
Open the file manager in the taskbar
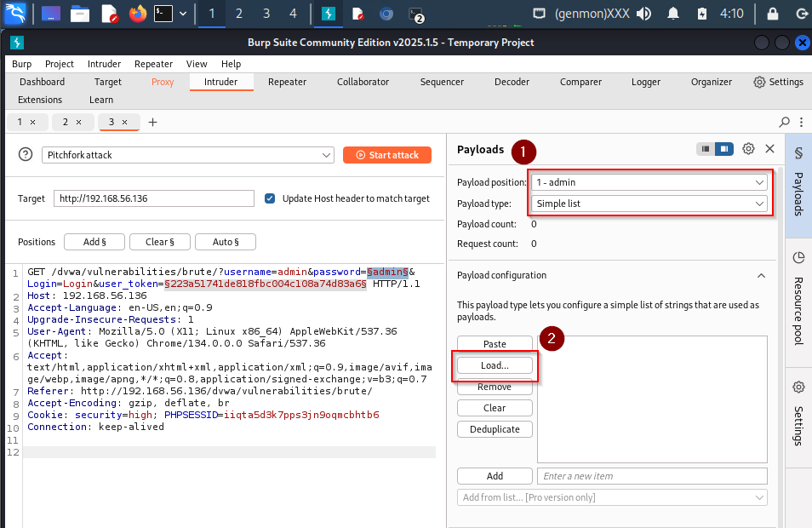(x=80, y=14)
